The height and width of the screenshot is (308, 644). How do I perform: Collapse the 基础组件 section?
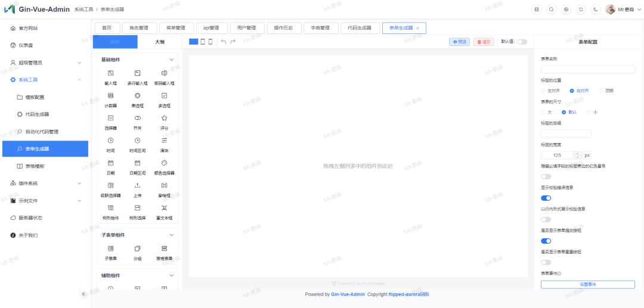[x=172, y=60]
